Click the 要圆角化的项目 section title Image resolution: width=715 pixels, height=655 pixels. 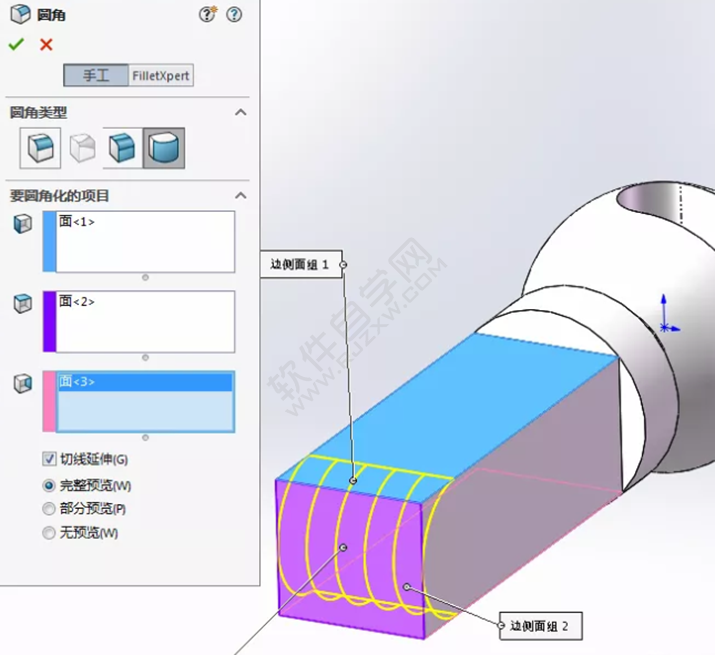click(x=59, y=196)
